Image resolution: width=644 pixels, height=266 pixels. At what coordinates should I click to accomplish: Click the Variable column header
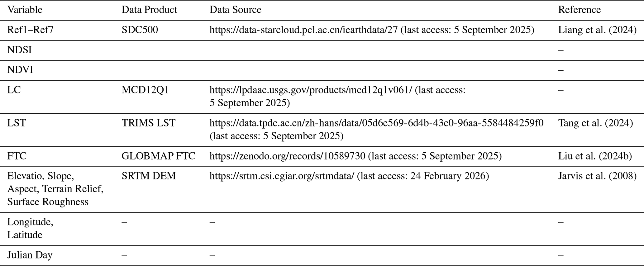click(x=25, y=10)
